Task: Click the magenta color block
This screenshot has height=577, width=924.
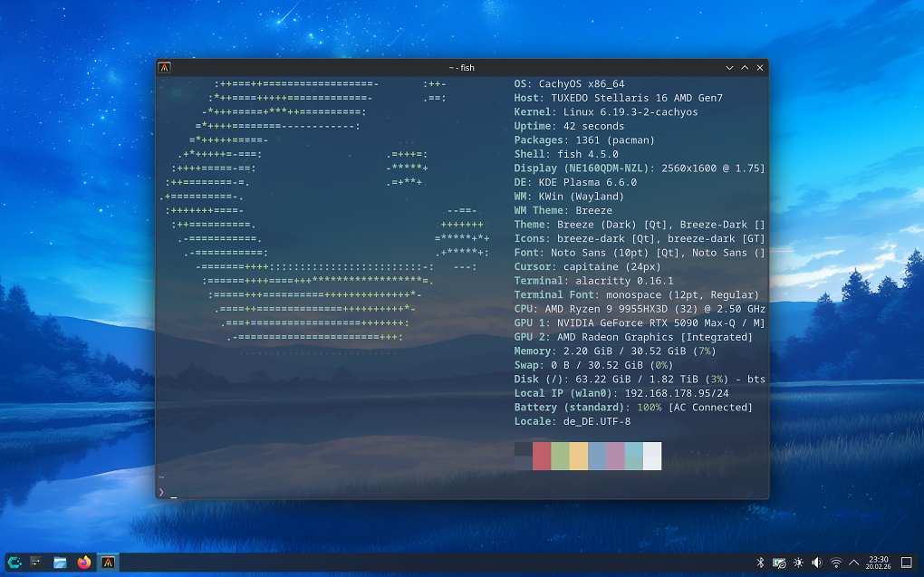Action: click(615, 457)
